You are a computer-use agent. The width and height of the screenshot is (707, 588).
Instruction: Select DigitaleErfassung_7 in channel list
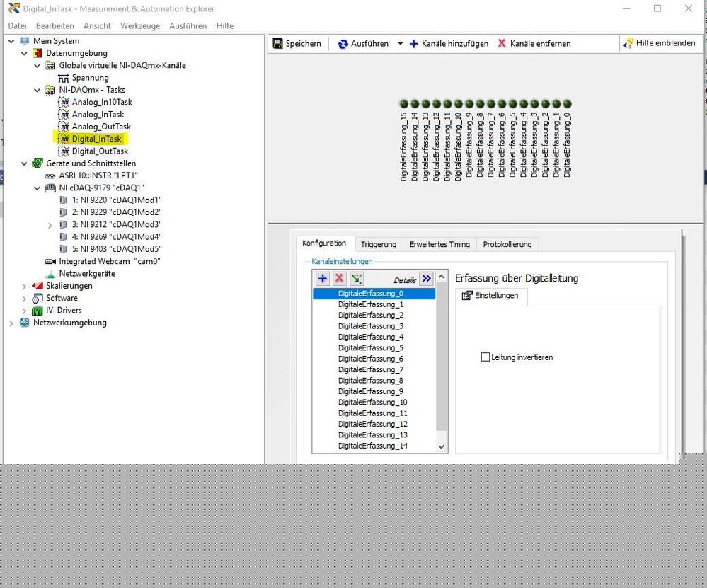[371, 370]
